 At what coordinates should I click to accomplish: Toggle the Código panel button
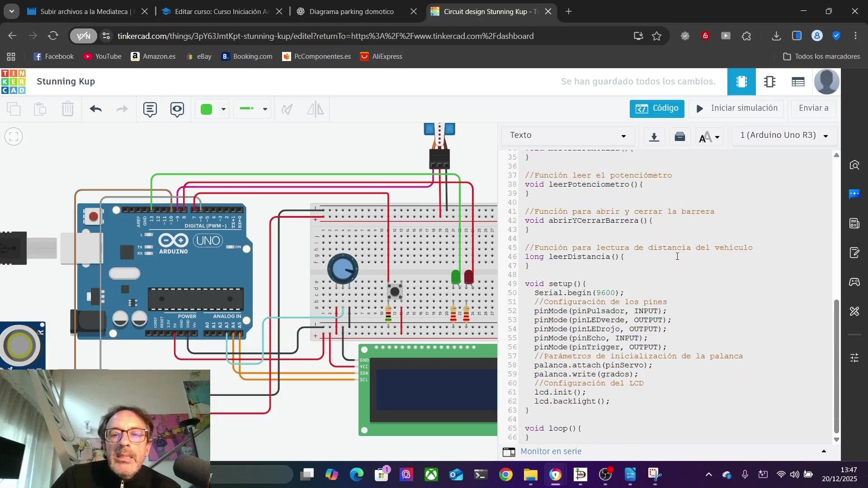[656, 108]
